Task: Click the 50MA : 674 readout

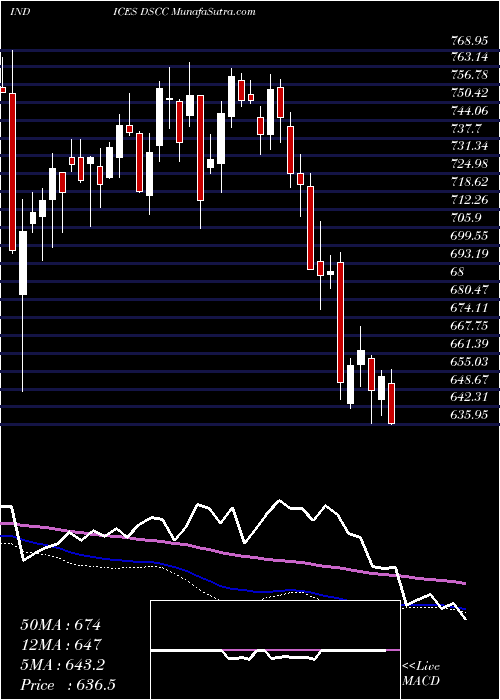Action: (x=61, y=625)
